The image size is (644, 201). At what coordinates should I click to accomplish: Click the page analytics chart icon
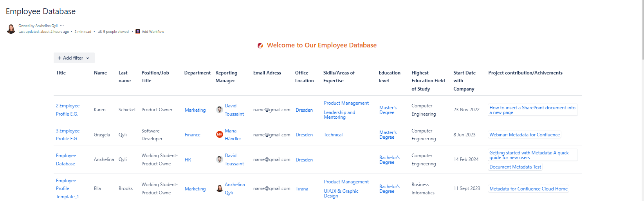click(x=100, y=32)
